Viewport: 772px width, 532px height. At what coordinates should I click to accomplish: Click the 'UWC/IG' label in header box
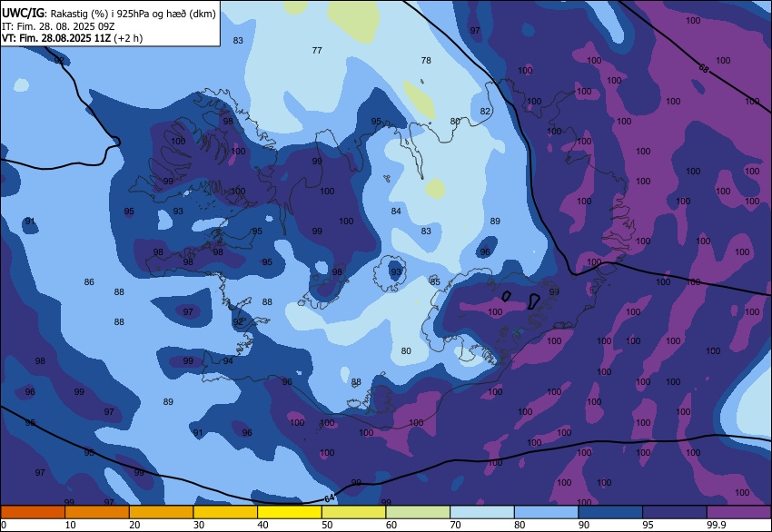click(x=23, y=14)
